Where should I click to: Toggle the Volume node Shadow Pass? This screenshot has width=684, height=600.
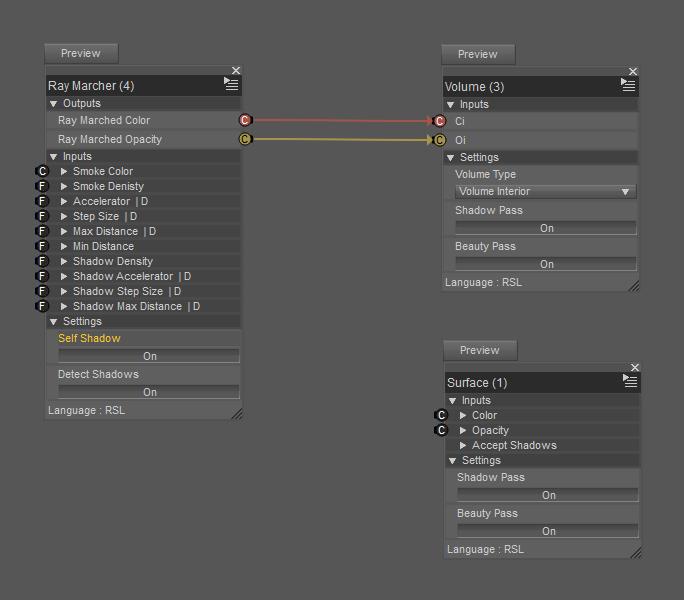coord(546,228)
